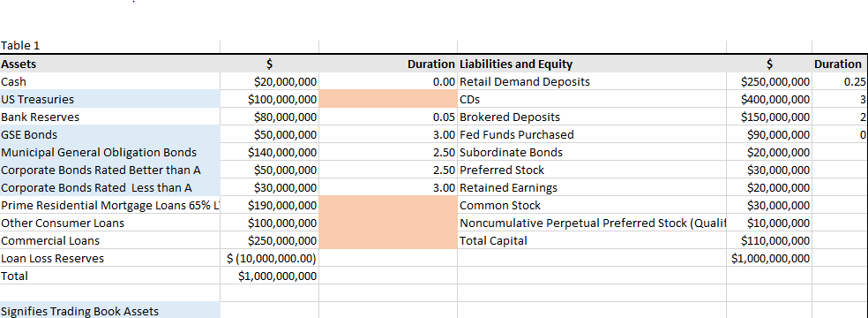The height and width of the screenshot is (318, 868).
Task: Select the Retail Demand Deposits amount $250,000,000
Action: click(x=769, y=81)
